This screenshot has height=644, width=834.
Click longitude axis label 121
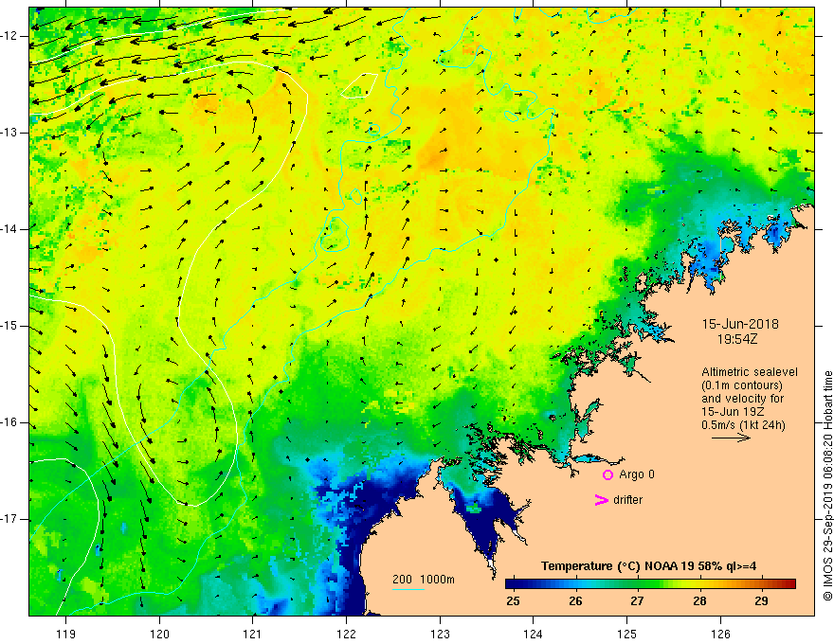pos(253,634)
